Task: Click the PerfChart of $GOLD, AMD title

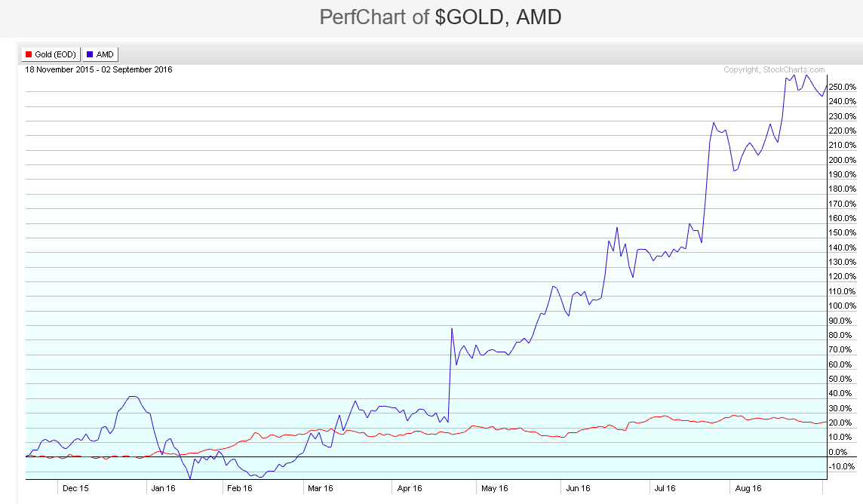Action: [x=441, y=17]
